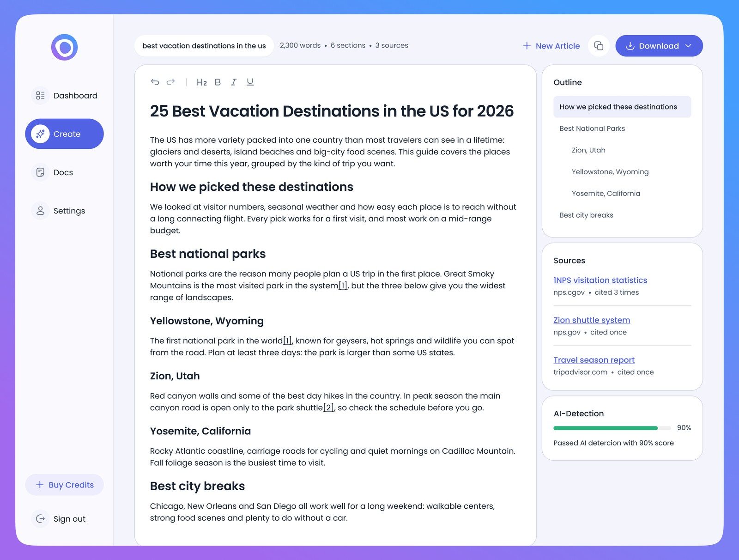Click citation [1] after 'park in the world'
Image resolution: width=739 pixels, height=560 pixels.
[287, 341]
